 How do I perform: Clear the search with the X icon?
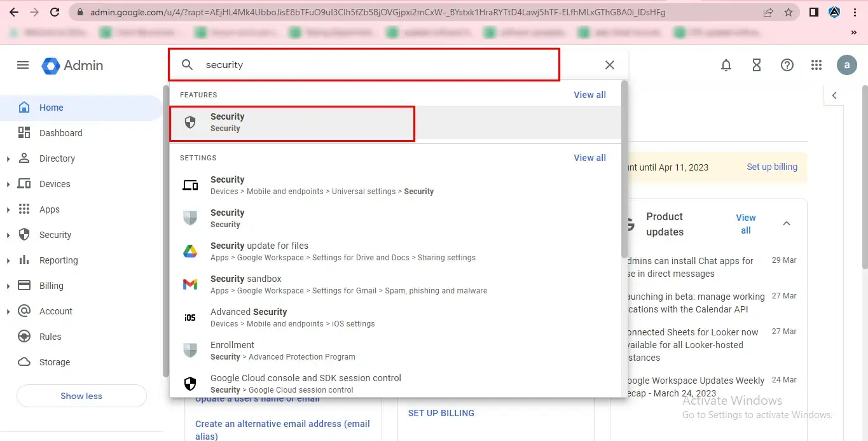[x=609, y=65]
